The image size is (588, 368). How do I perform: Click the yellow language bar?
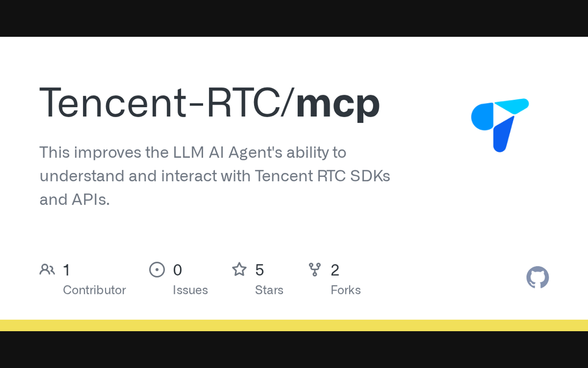[x=294, y=325]
